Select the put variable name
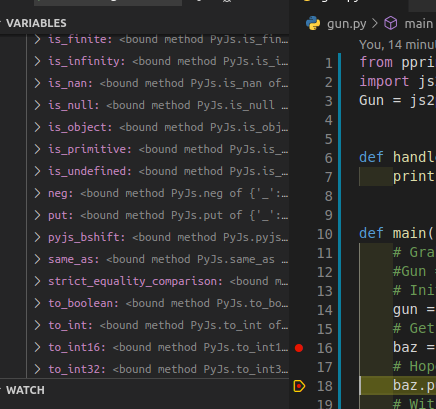Viewport: 436px width, 409px height. pyautogui.click(x=60, y=216)
